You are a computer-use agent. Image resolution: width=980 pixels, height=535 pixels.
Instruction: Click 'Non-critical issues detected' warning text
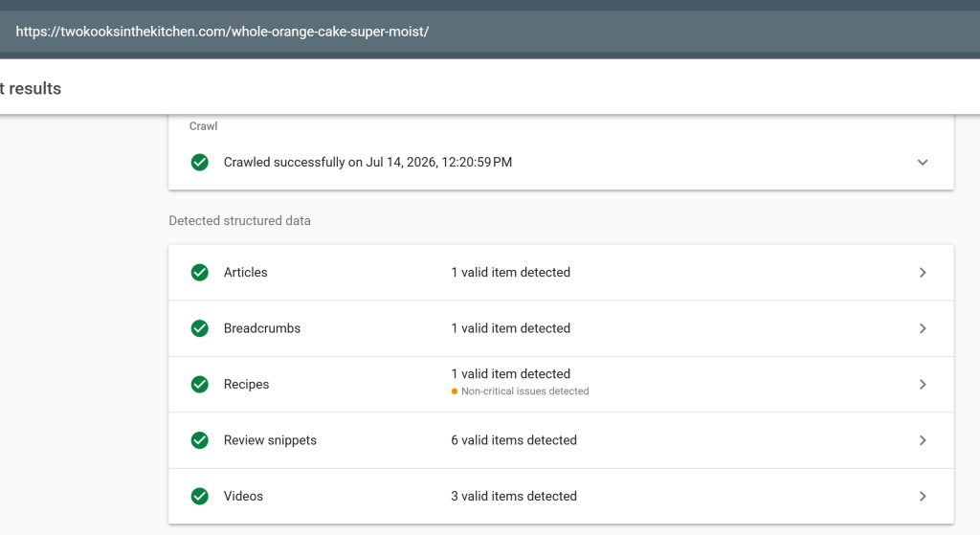pos(525,391)
